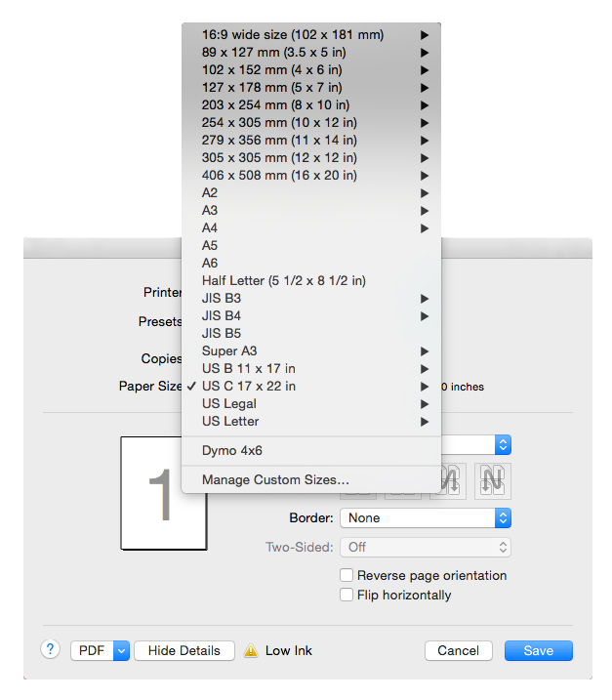Screen dimensions: 612x700
Task: Click the page 1 preview thumbnail
Action: point(164,493)
